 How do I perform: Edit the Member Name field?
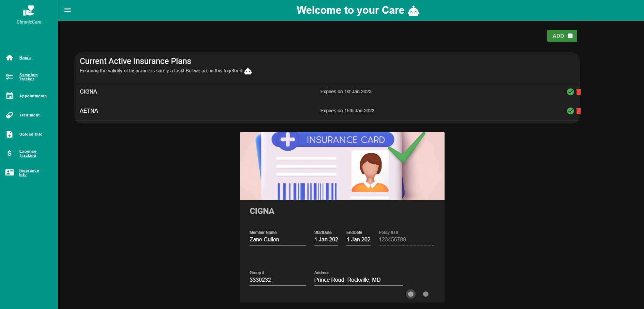tap(278, 240)
